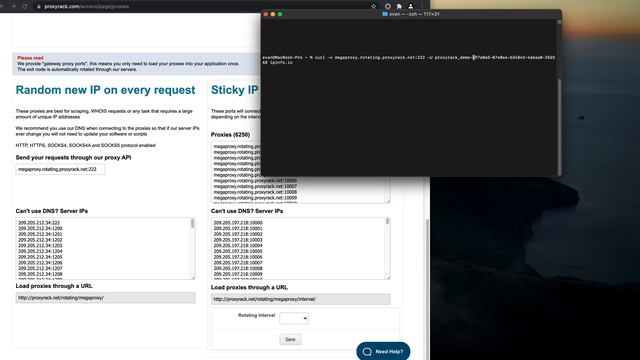Click the left Can't use DNS? Server IPs heading
This screenshot has height=360, width=640.
(x=51, y=211)
